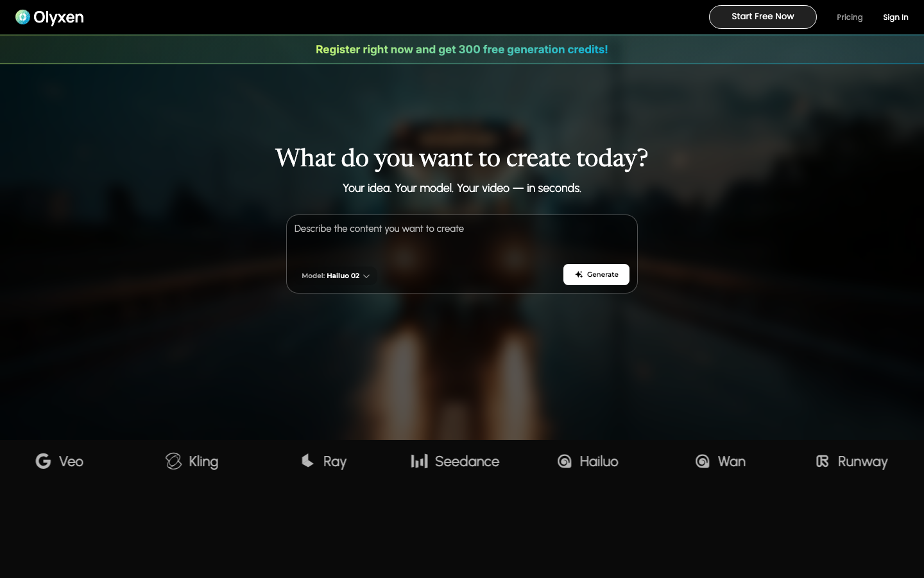Click the Olyxen logo icon
The image size is (924, 578).
[22, 17]
